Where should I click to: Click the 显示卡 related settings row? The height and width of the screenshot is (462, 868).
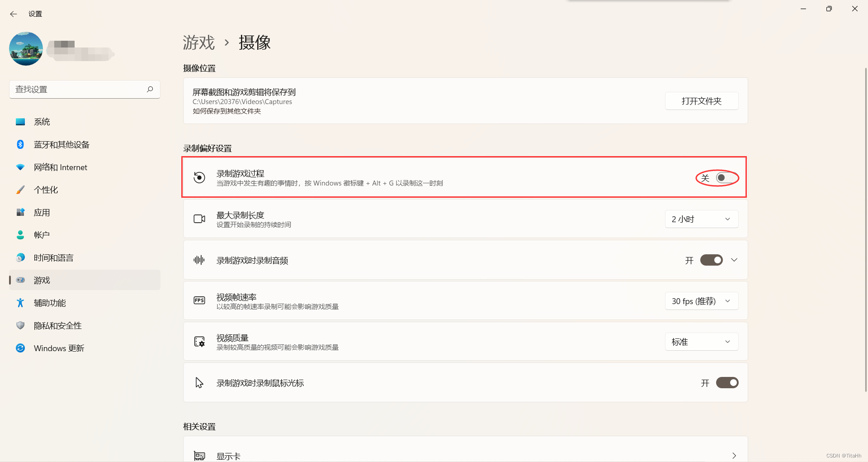(x=465, y=449)
